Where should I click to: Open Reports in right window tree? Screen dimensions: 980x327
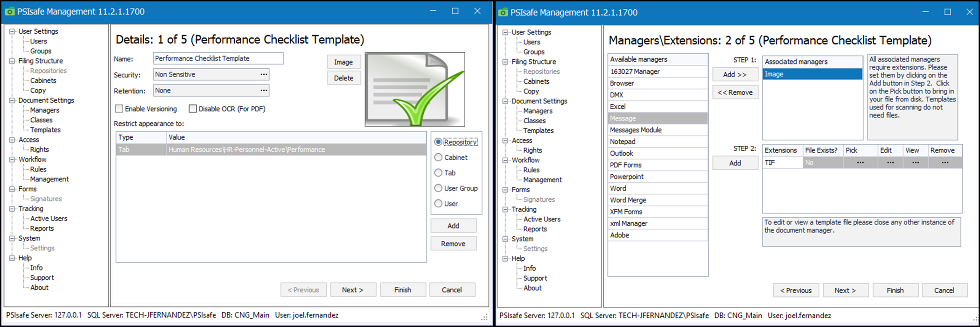tap(535, 229)
